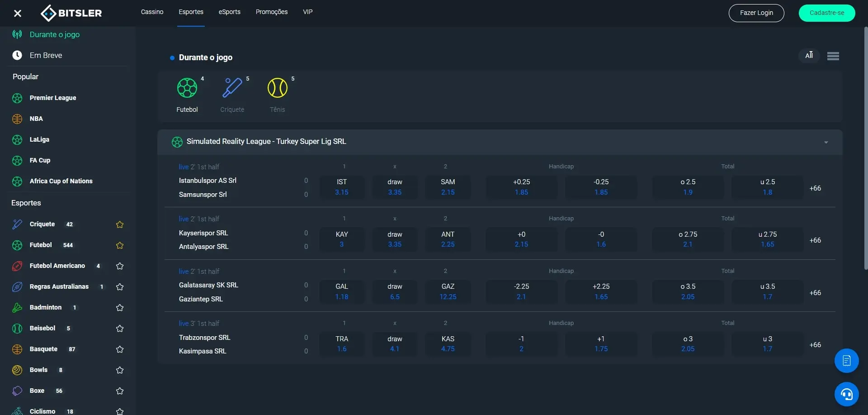Viewport: 868px width, 415px height.
Task: Click the Cadastre-se sign-up button
Action: click(826, 13)
